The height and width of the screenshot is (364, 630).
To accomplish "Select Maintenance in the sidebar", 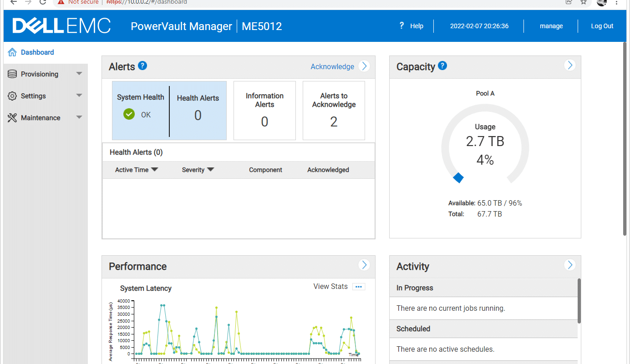I will [x=41, y=118].
